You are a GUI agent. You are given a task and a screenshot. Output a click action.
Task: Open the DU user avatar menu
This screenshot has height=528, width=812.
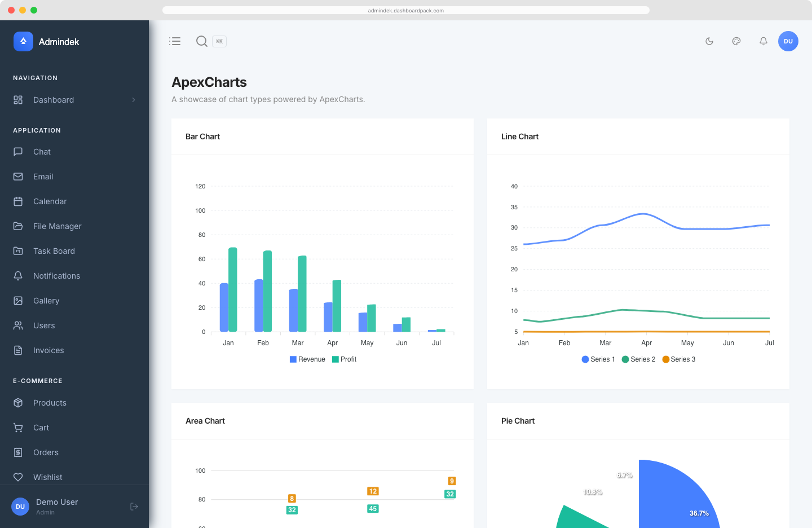(x=788, y=41)
